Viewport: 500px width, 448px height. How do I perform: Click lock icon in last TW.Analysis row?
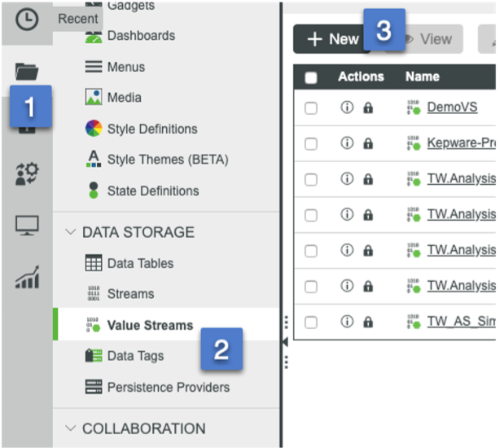[x=368, y=287]
